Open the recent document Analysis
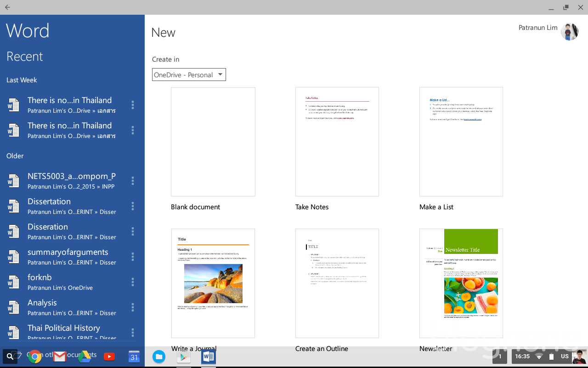 tap(72, 307)
